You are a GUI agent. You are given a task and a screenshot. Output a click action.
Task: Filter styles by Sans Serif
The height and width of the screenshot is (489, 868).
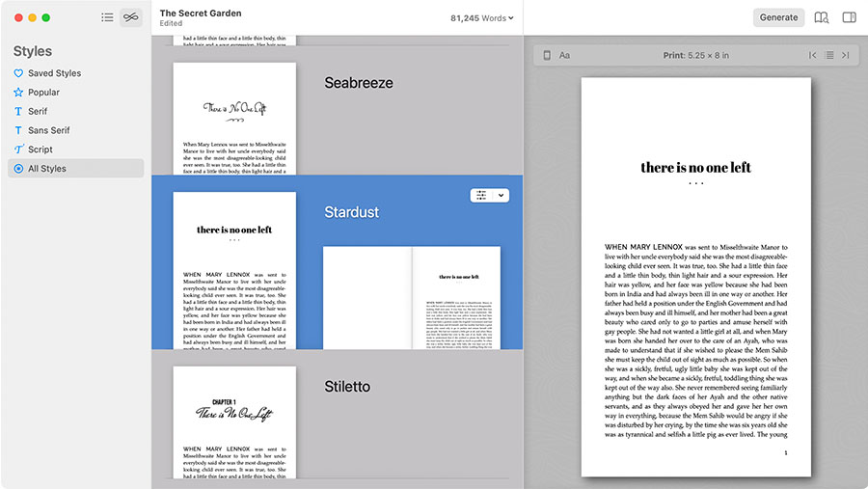pos(76,130)
